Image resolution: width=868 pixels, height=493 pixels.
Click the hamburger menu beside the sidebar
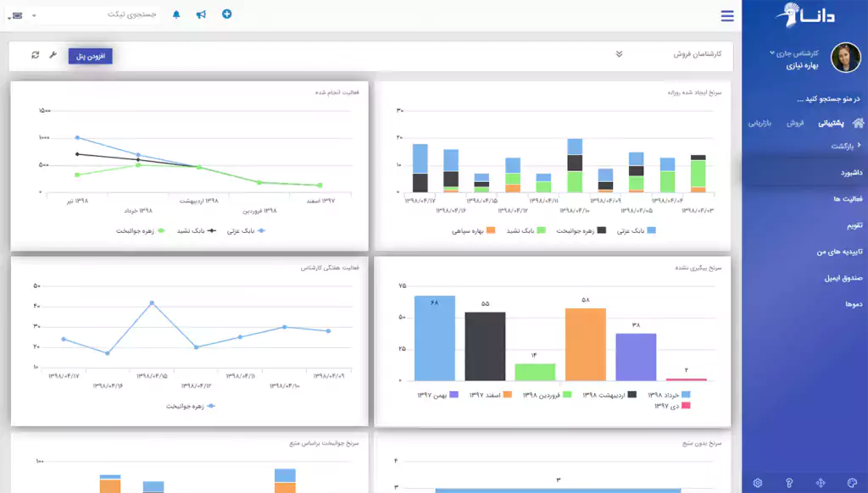[726, 14]
